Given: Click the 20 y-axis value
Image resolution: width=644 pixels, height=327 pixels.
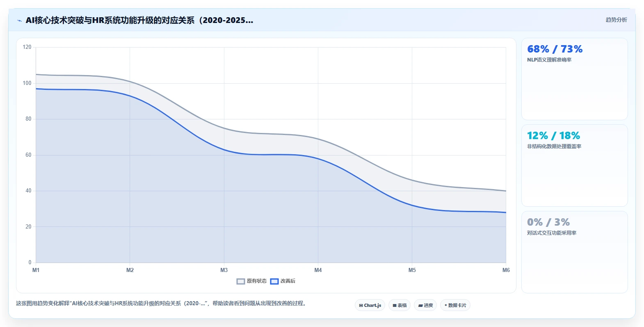Looking at the screenshot, I should [28, 226].
